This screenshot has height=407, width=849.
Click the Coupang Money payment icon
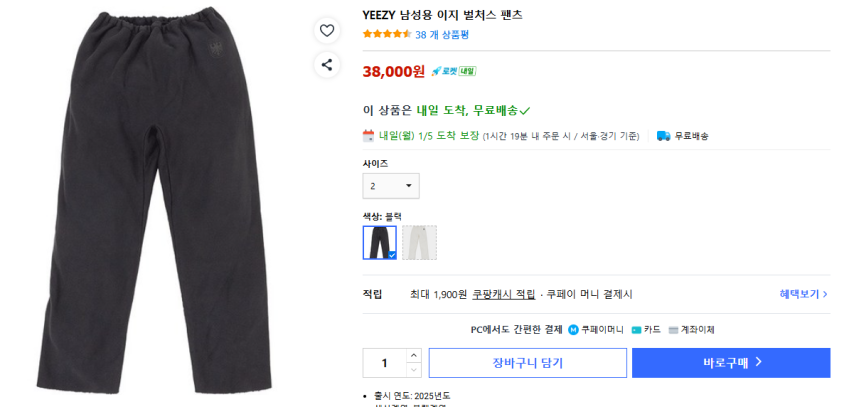tap(573, 329)
